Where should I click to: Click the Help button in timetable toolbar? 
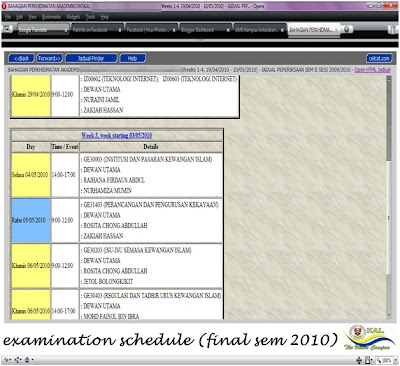(x=132, y=58)
